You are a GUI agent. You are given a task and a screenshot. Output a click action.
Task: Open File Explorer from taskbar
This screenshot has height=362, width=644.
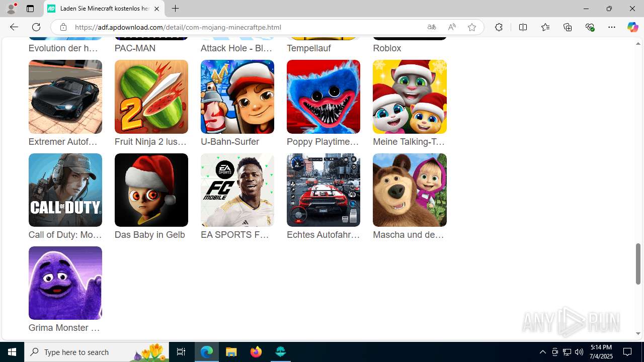click(x=231, y=352)
